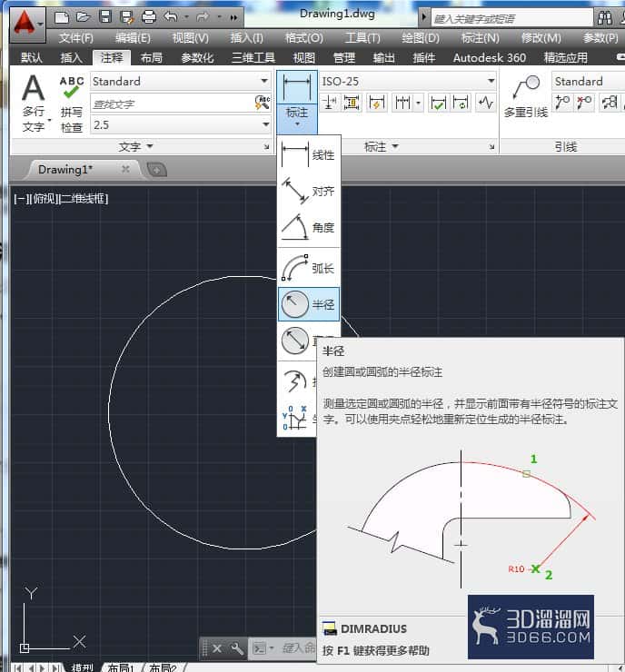Close the Drawing1 file tab
Viewport: 625px width, 672px height.
coord(125,169)
